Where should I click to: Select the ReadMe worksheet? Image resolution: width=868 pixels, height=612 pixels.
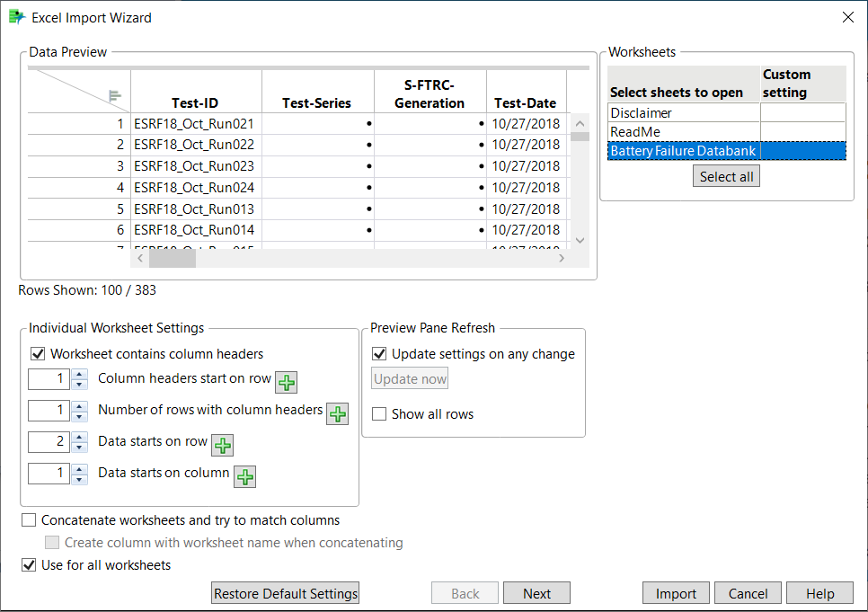(683, 132)
